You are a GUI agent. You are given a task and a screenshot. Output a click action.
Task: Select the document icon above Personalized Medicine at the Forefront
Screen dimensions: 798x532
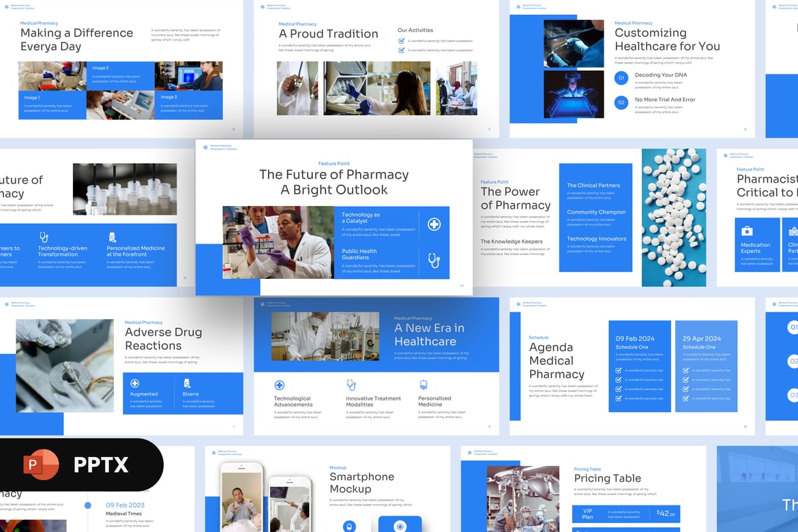tap(113, 237)
